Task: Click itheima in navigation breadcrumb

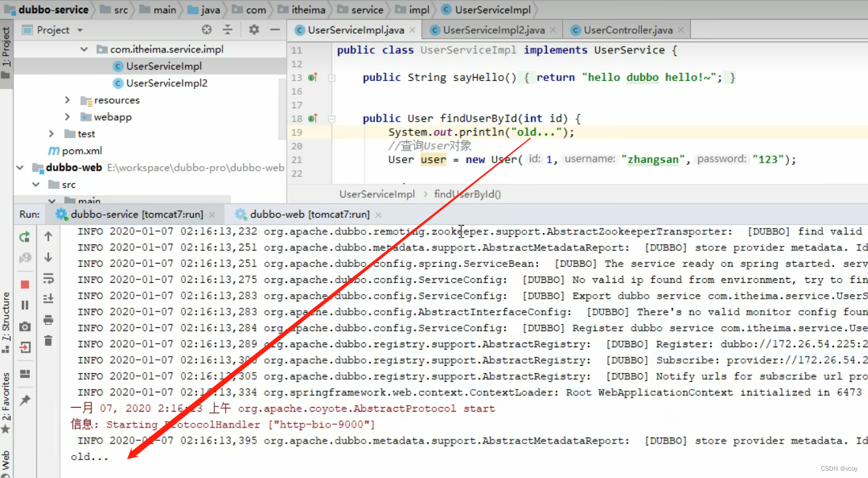Action: tap(301, 9)
